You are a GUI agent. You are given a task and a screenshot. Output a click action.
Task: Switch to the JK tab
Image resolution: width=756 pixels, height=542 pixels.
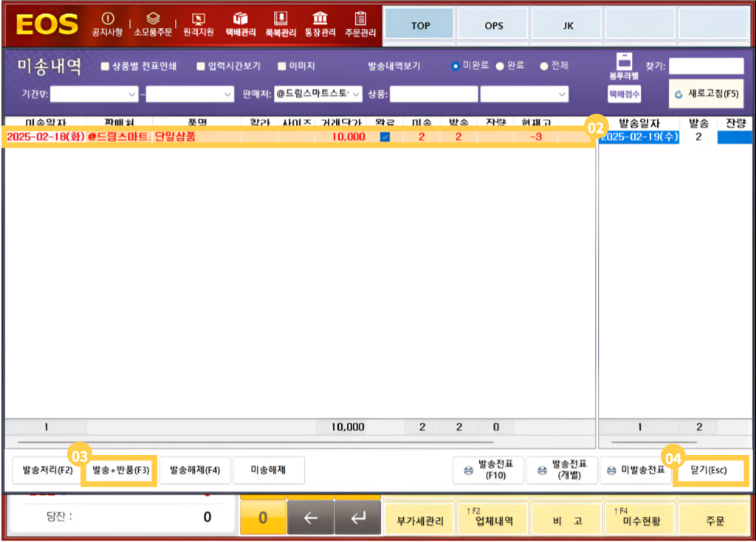[568, 25]
